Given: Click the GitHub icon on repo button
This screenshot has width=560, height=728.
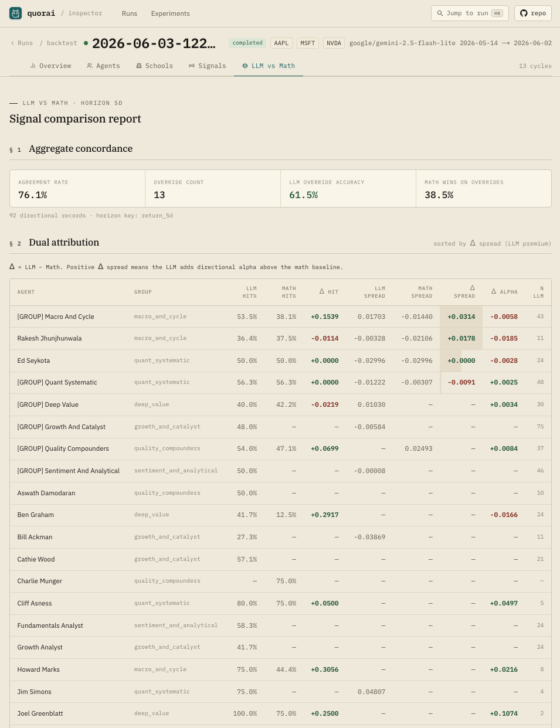Looking at the screenshot, I should point(524,13).
